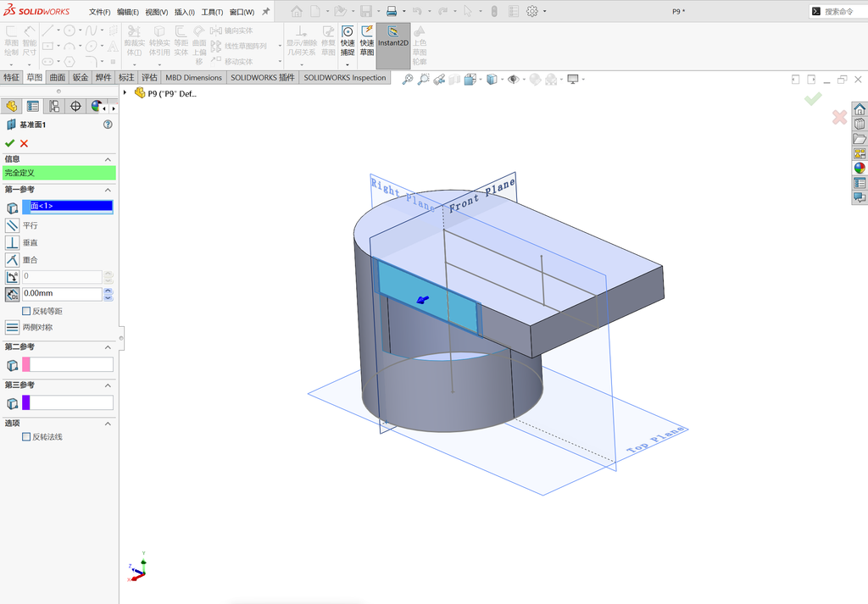The width and height of the screenshot is (868, 604).
Task: Collapse the 选项 section
Action: [108, 423]
